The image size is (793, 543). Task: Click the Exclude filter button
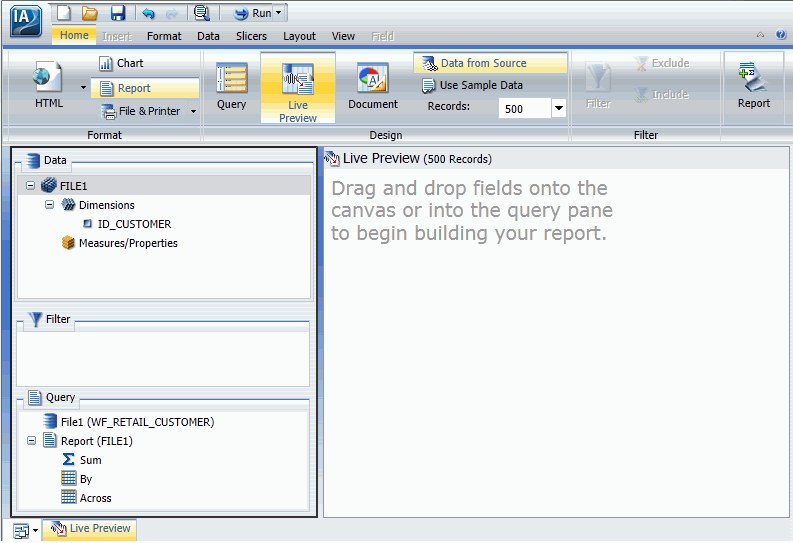[662, 63]
